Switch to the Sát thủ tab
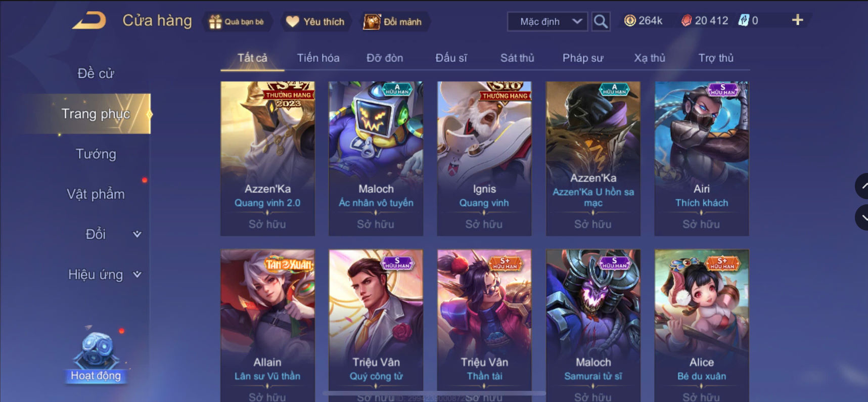Screen dimensions: 868x402 pos(517,58)
